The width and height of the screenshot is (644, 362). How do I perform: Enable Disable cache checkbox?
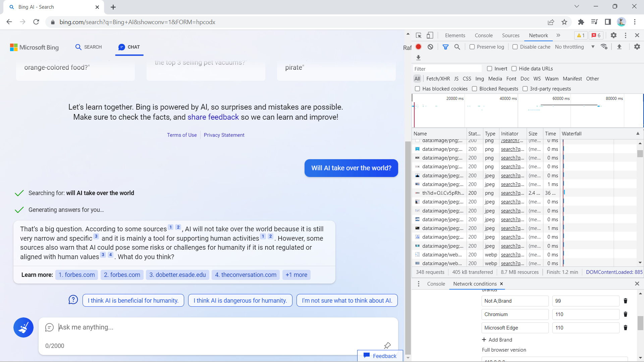point(515,47)
